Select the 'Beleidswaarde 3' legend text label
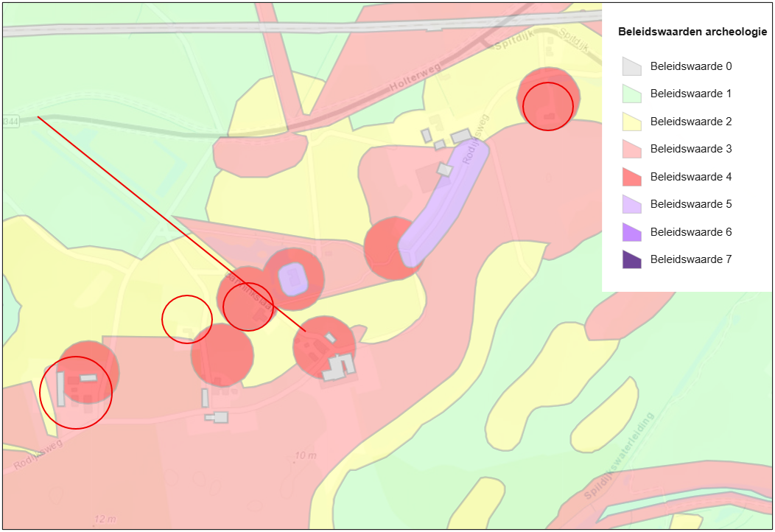This screenshot has width=775, height=532. tap(690, 149)
